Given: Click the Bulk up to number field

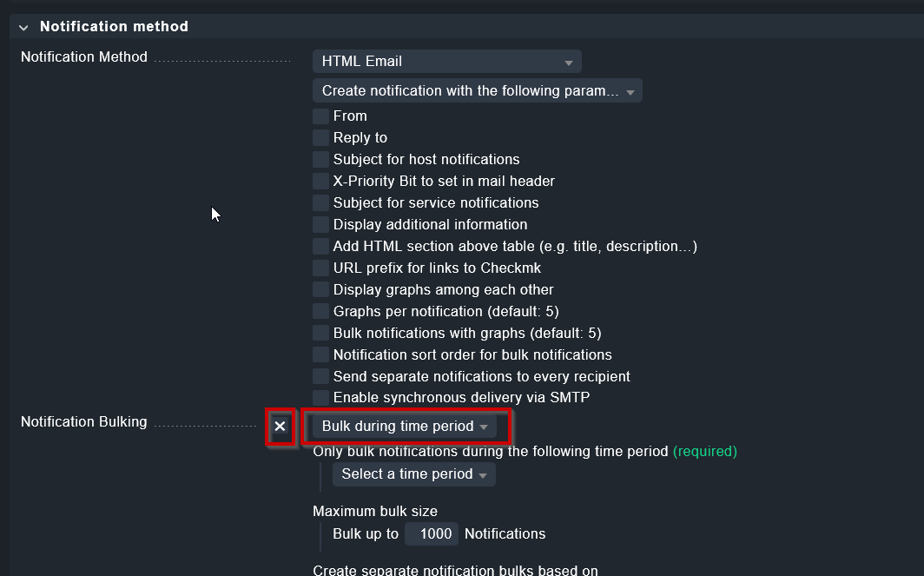Looking at the screenshot, I should coord(432,533).
